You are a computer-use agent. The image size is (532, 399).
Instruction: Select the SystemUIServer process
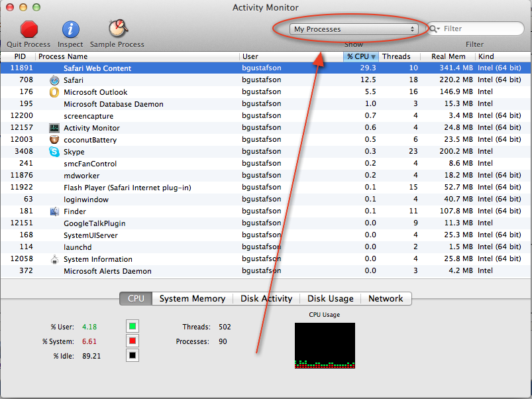(x=266, y=235)
